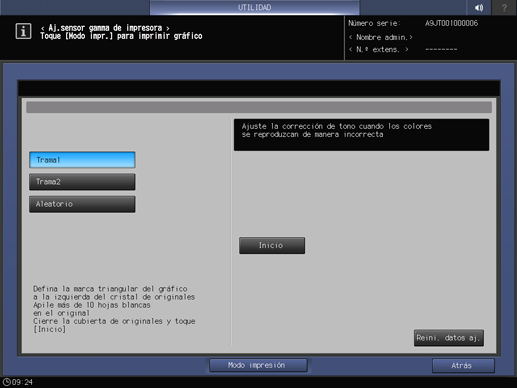Click the clock icon in status bar
This screenshot has height=388, width=517.
tap(6, 382)
